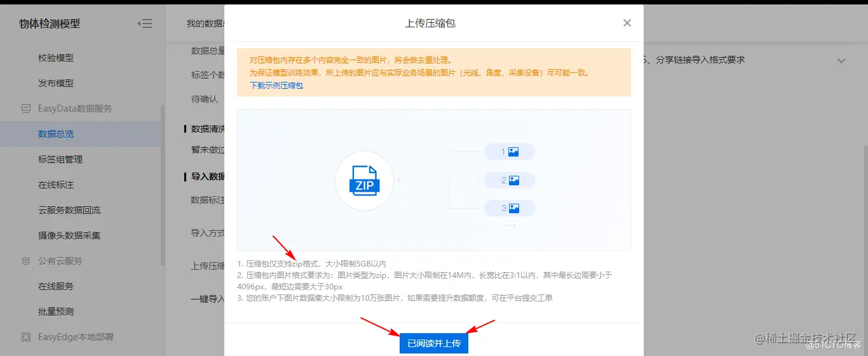The height and width of the screenshot is (356, 868).
Task: Click requirement 2 about 图片格式要求
Action: (x=424, y=280)
